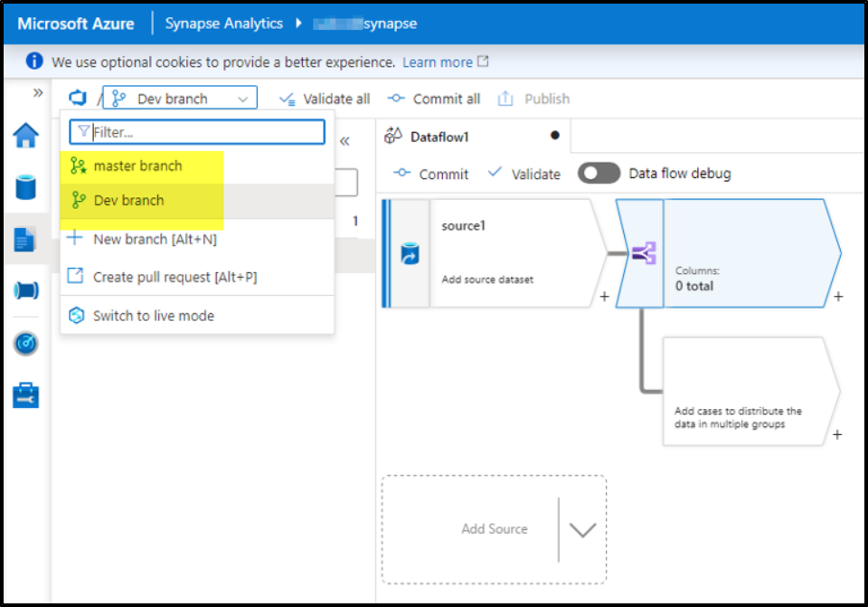Open the Monitor hub gauge icon
Viewport: 868px width, 607px height.
point(25,344)
